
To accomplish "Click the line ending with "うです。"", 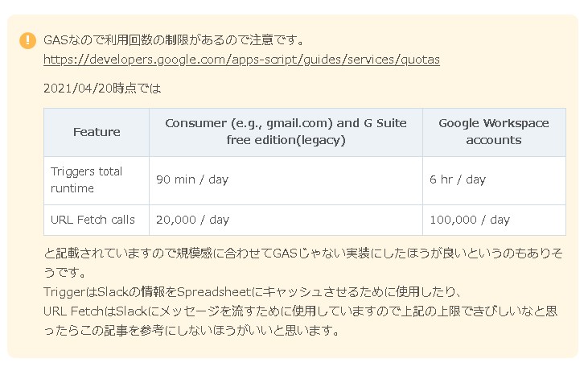I will (x=65, y=273).
